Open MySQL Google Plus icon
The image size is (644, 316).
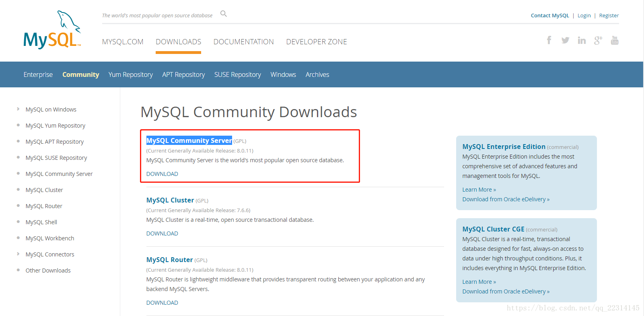point(598,40)
